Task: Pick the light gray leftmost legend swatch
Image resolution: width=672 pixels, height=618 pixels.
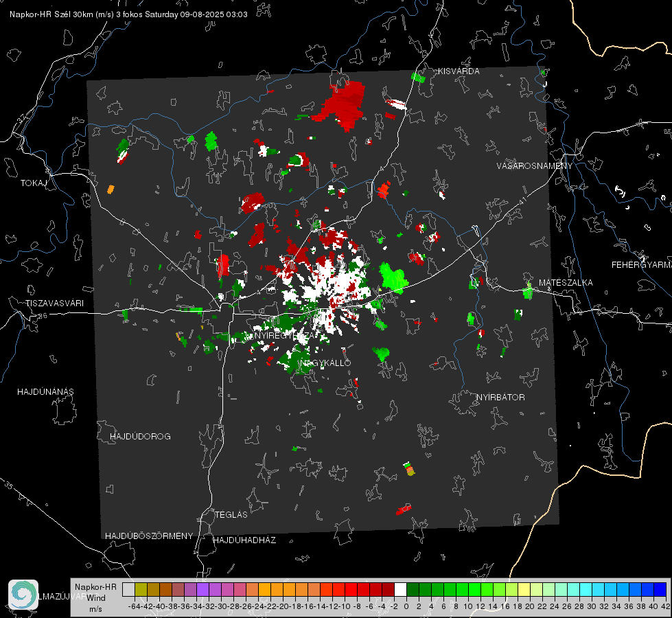Action: click(x=128, y=589)
